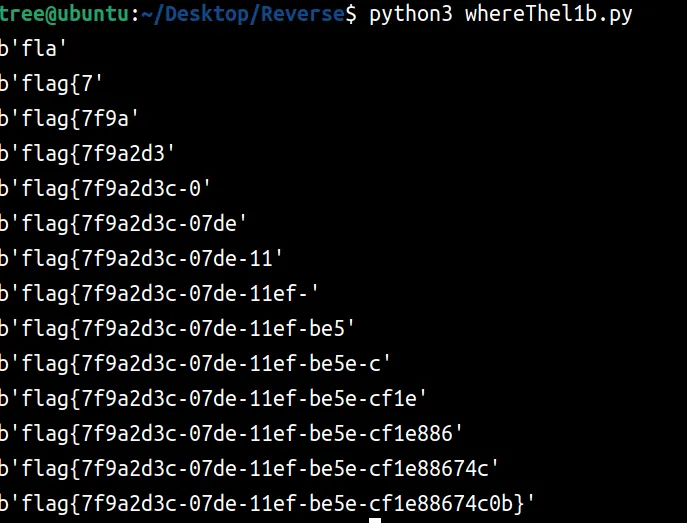The height and width of the screenshot is (523, 687).
Task: Click the output line ending in 07de-11'
Action: click(x=141, y=258)
